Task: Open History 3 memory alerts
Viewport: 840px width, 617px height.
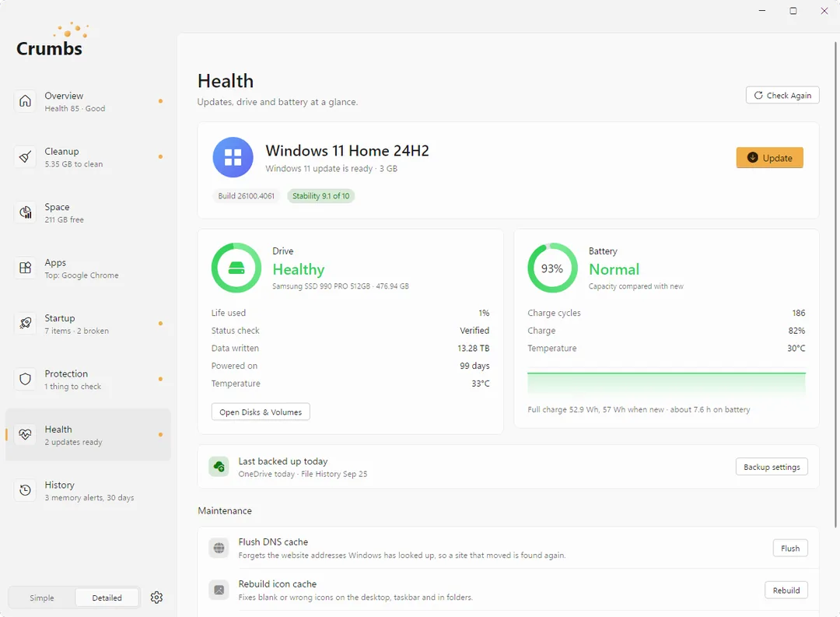Action: click(x=88, y=490)
